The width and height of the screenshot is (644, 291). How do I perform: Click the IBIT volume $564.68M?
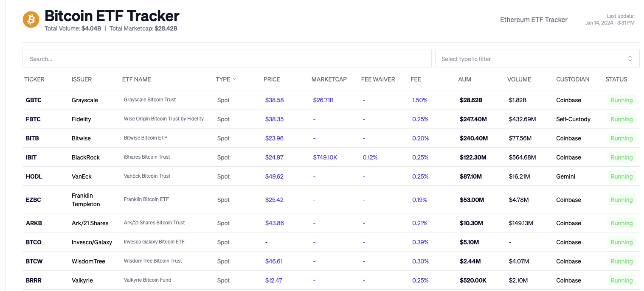[x=522, y=157]
